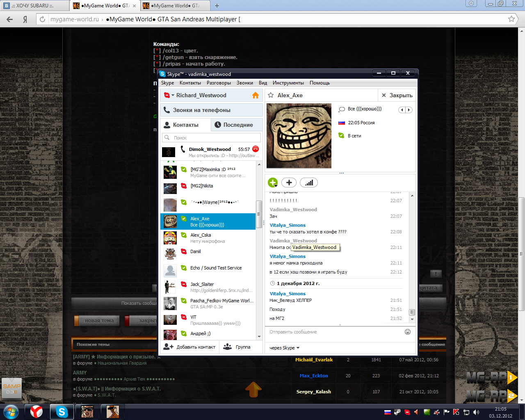Click the mood message speech bubble icon
The width and height of the screenshot is (525, 420).
point(342,109)
